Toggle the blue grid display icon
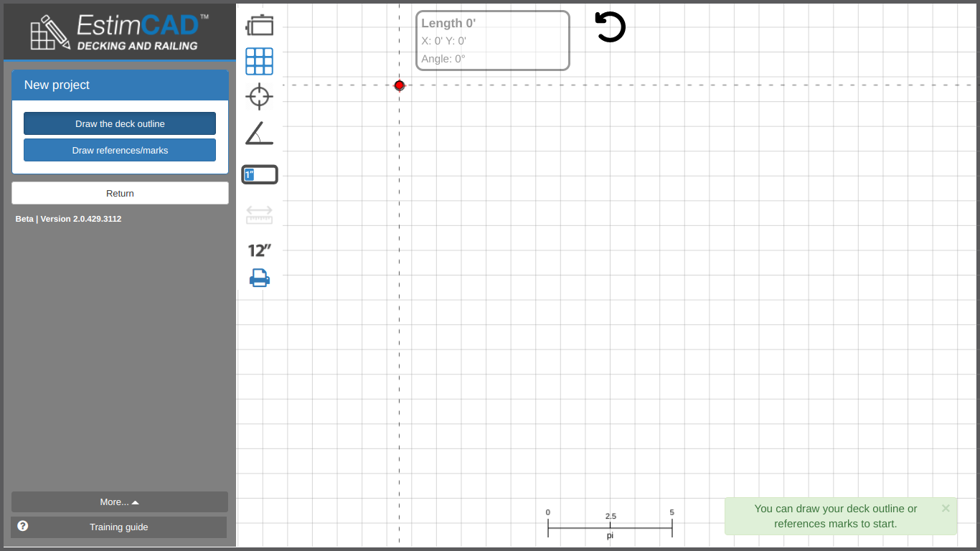The image size is (980, 551). (260, 62)
